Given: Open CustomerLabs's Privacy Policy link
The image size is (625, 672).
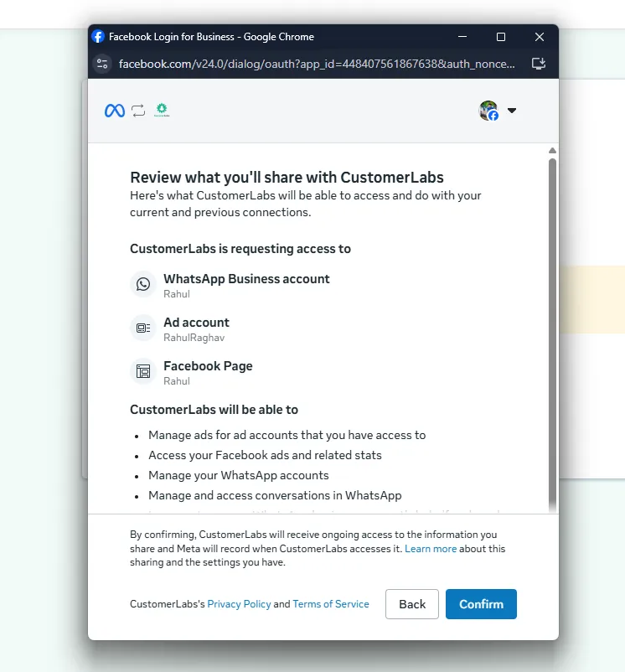Looking at the screenshot, I should tap(239, 604).
